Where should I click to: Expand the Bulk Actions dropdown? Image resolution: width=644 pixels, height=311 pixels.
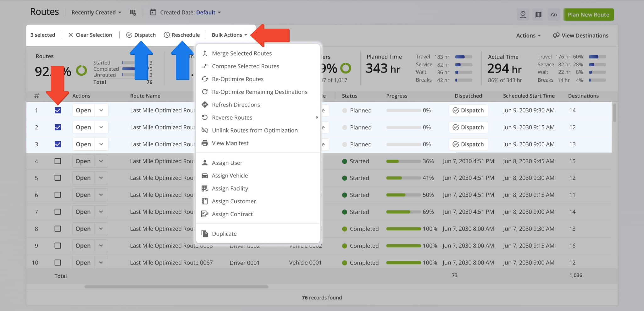click(x=229, y=35)
